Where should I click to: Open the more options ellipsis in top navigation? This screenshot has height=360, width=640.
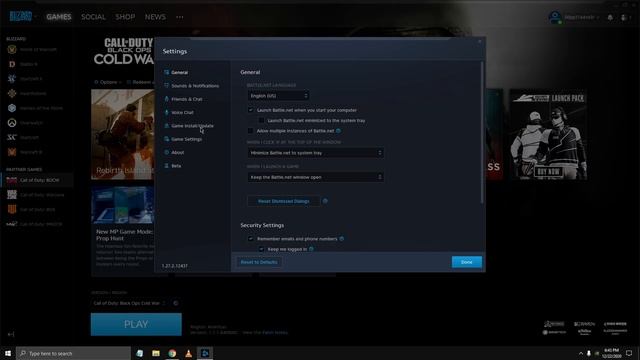tap(180, 17)
